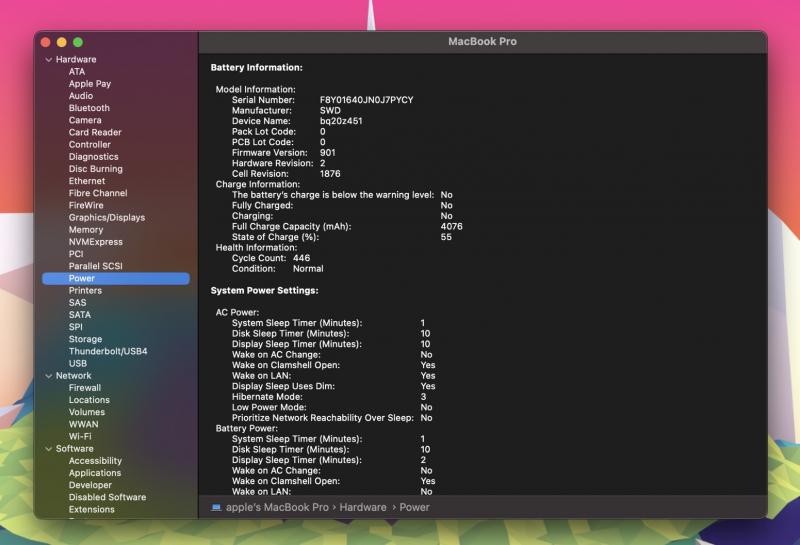Click the red close window button
Viewport: 800px width, 545px height.
[45, 42]
